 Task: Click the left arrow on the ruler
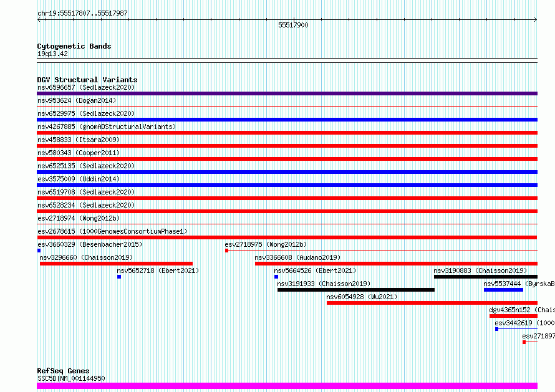39,20
